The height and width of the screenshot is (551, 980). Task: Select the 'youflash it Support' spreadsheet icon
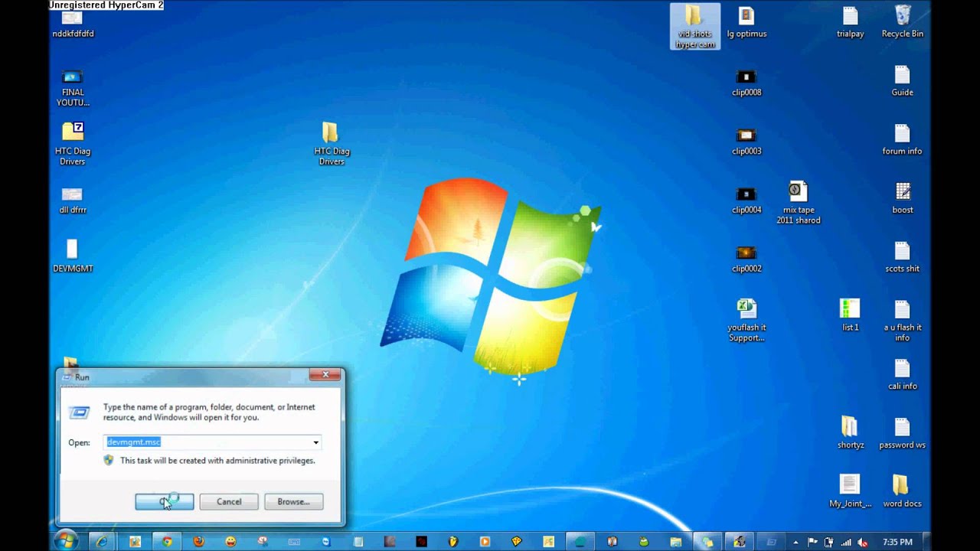[x=746, y=320]
